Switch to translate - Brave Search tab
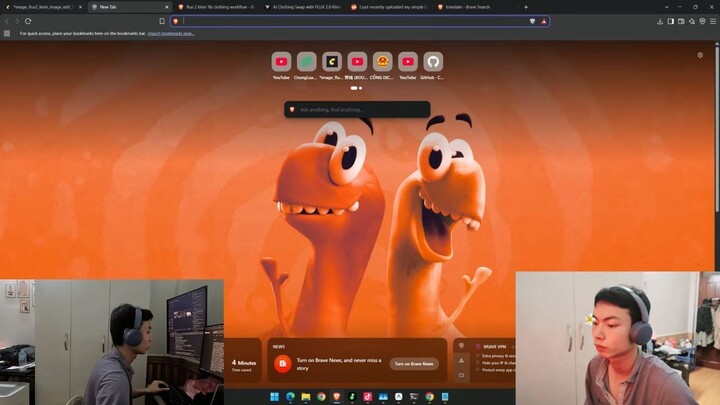720x405 pixels. tap(476, 7)
